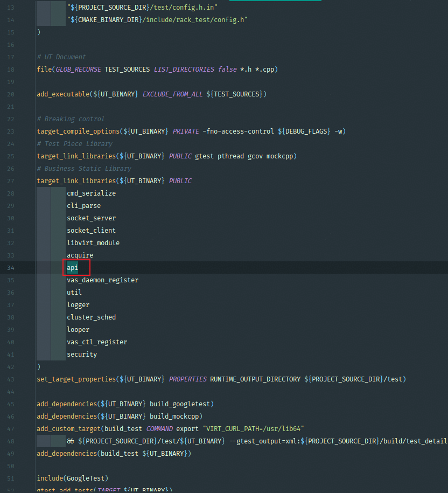Click target_compile_options command

coord(78,131)
